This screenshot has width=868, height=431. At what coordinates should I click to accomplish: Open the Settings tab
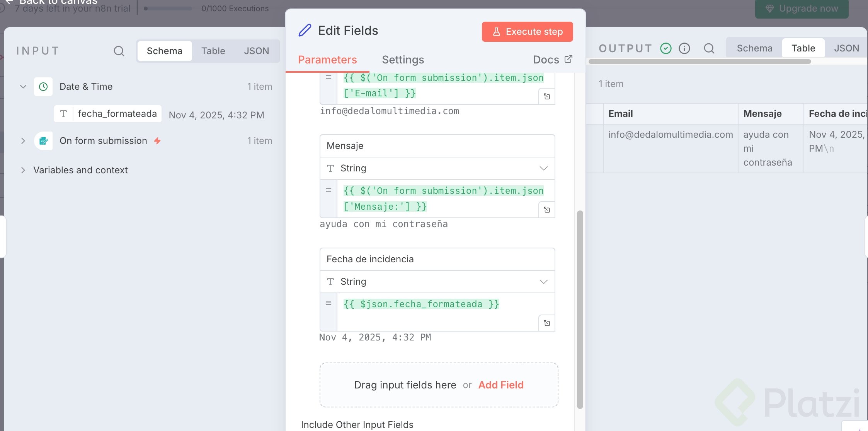tap(403, 60)
